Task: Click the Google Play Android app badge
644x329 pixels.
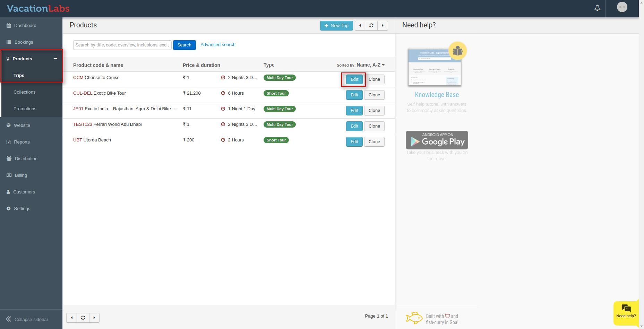Action: point(437,140)
